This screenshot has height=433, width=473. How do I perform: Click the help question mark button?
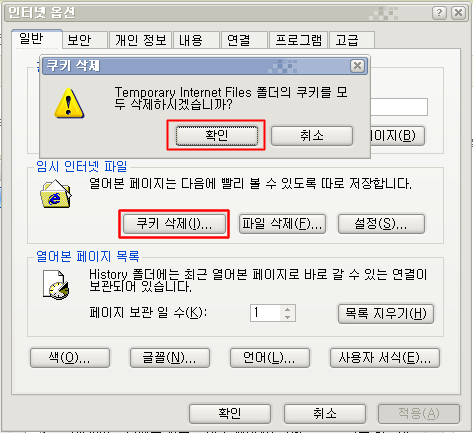tap(439, 13)
